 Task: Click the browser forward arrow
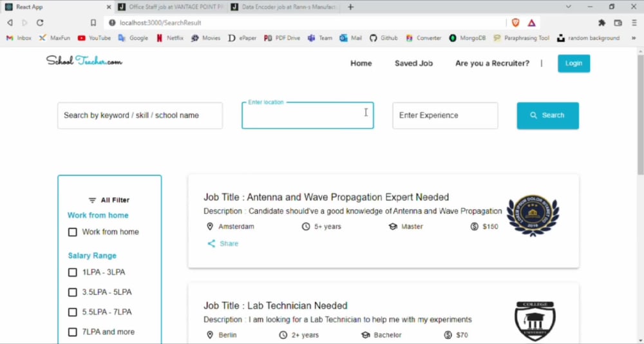(x=24, y=23)
